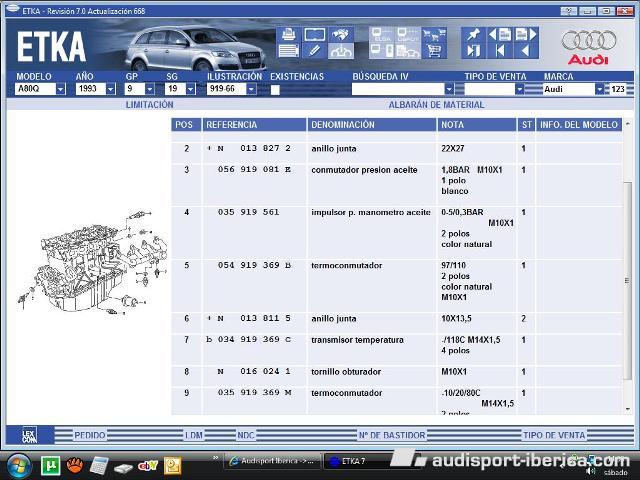Go to previous illustration page icon

click(x=500, y=34)
